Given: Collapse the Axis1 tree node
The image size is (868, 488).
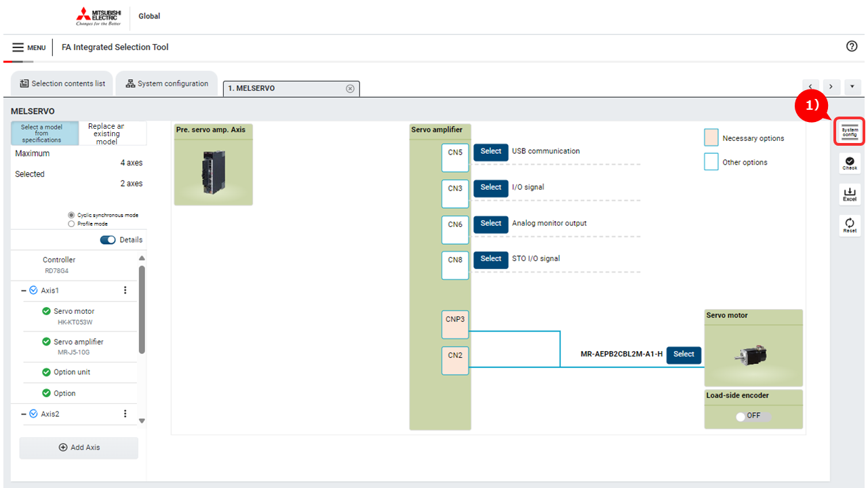Looking at the screenshot, I should click(24, 290).
